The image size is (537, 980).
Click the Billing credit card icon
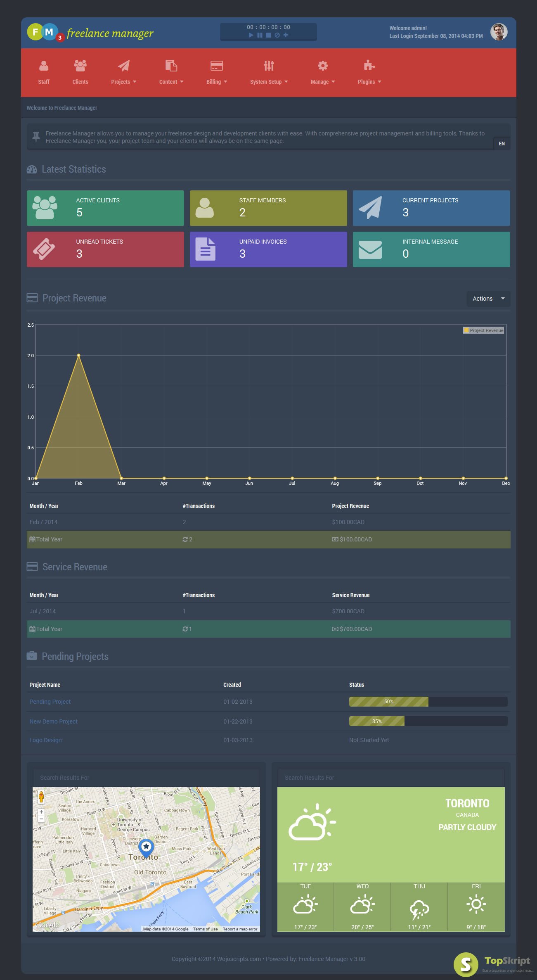tap(217, 66)
